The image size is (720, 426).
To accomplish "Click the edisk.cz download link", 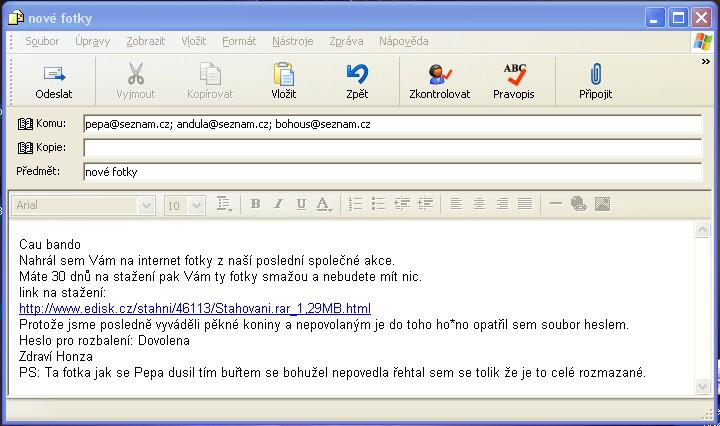I will (x=194, y=308).
